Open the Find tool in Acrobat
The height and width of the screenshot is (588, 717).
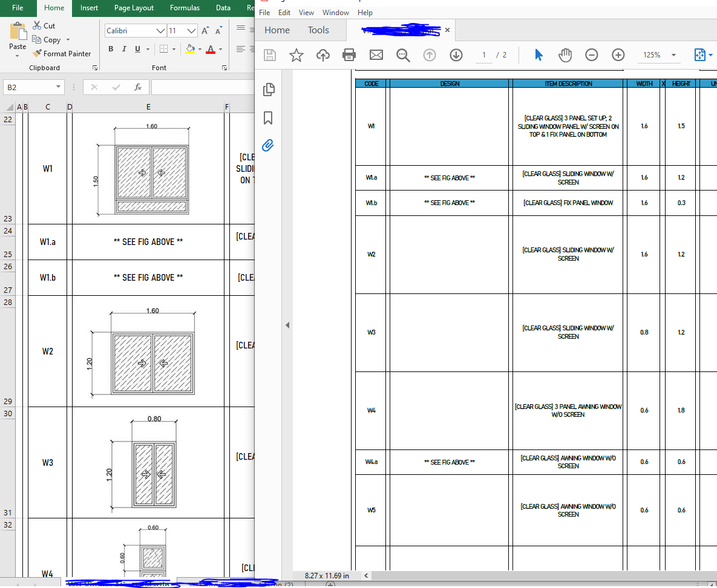point(403,54)
